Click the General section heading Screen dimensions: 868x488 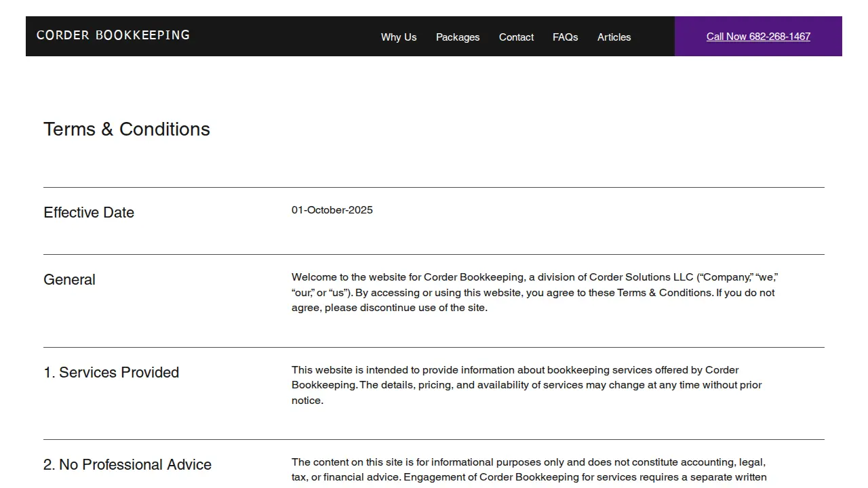click(69, 280)
